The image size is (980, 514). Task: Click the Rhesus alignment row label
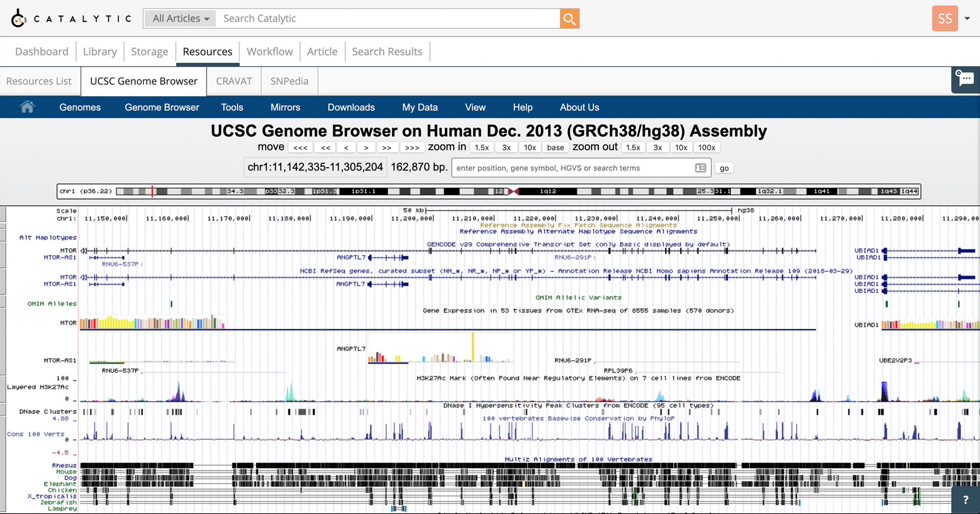pyautogui.click(x=64, y=465)
